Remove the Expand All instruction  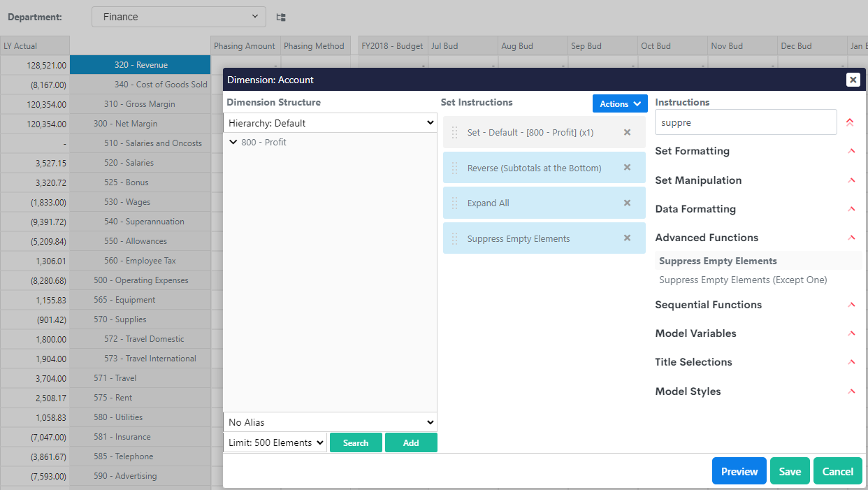tap(627, 203)
